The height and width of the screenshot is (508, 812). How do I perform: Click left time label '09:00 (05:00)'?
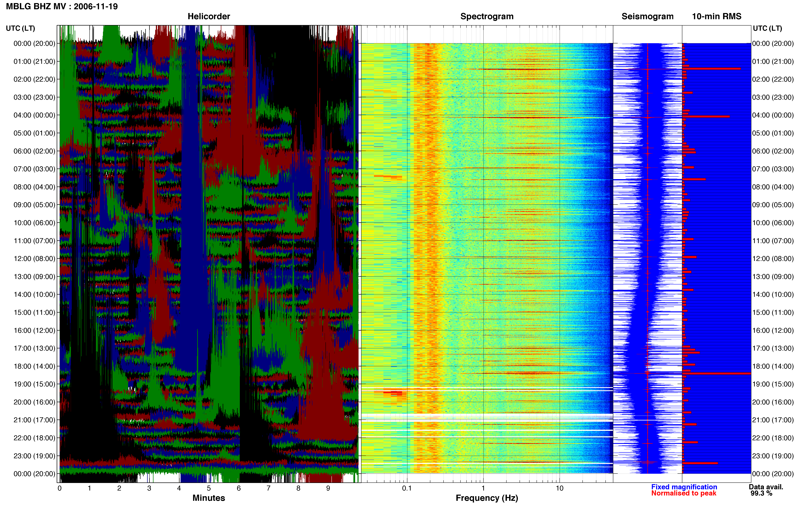34,205
